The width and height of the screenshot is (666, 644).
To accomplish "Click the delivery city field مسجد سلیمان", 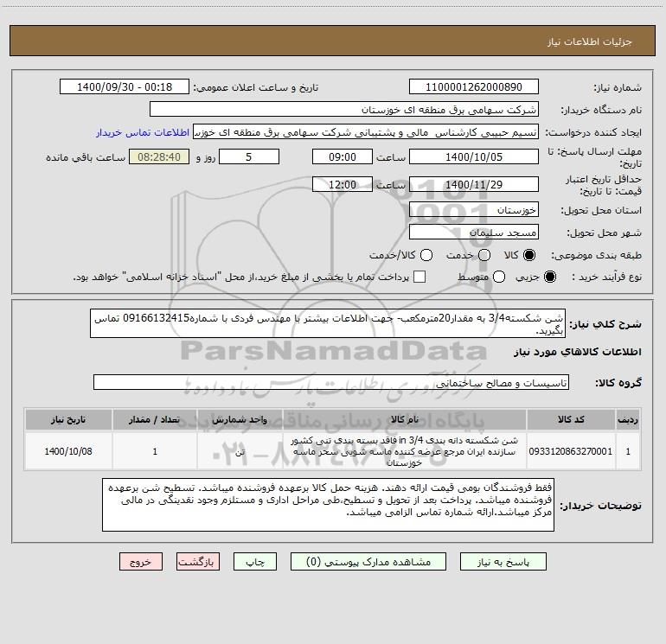I will point(474,233).
